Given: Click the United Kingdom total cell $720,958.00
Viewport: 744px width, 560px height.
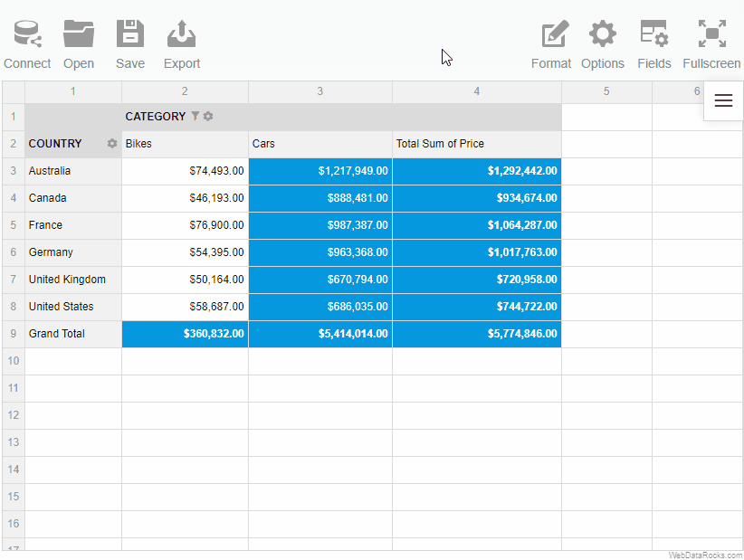Looking at the screenshot, I should [x=477, y=280].
